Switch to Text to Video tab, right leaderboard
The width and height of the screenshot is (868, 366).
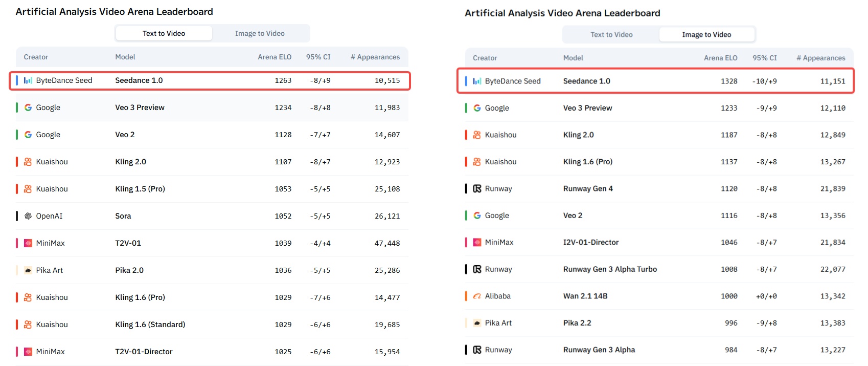(611, 34)
